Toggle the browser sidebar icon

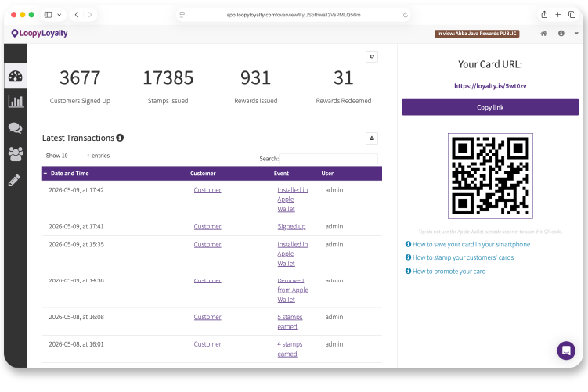pos(48,15)
